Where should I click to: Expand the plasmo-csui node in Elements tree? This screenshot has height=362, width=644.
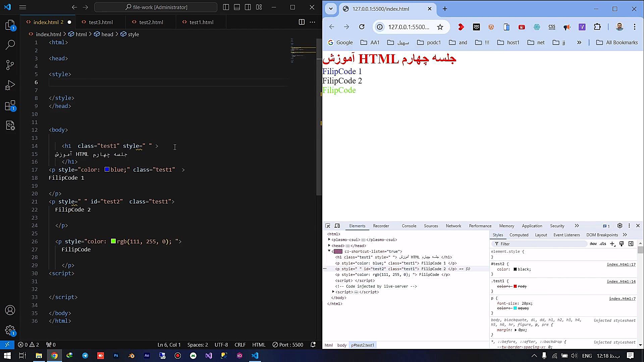(x=329, y=240)
